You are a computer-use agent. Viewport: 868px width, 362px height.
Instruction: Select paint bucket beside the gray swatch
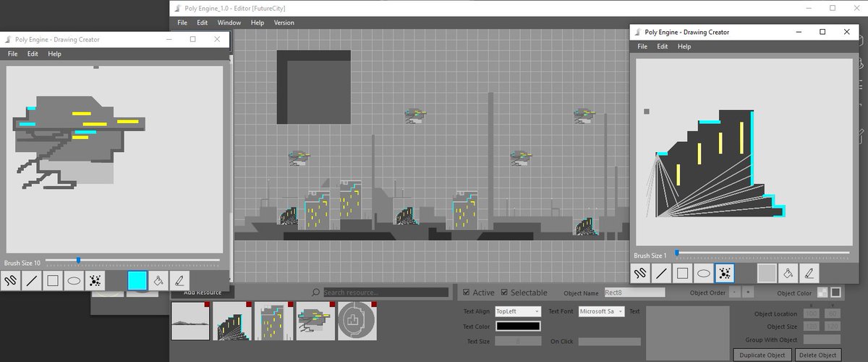(x=788, y=273)
